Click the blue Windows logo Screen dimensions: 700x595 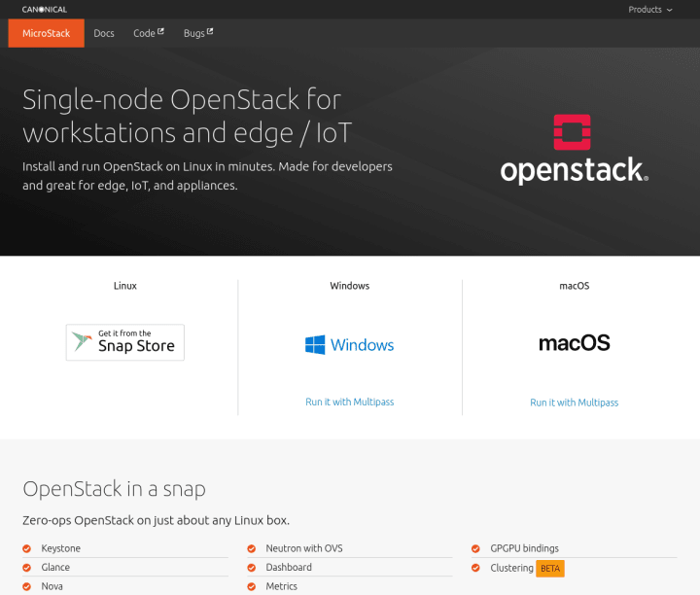(x=315, y=344)
